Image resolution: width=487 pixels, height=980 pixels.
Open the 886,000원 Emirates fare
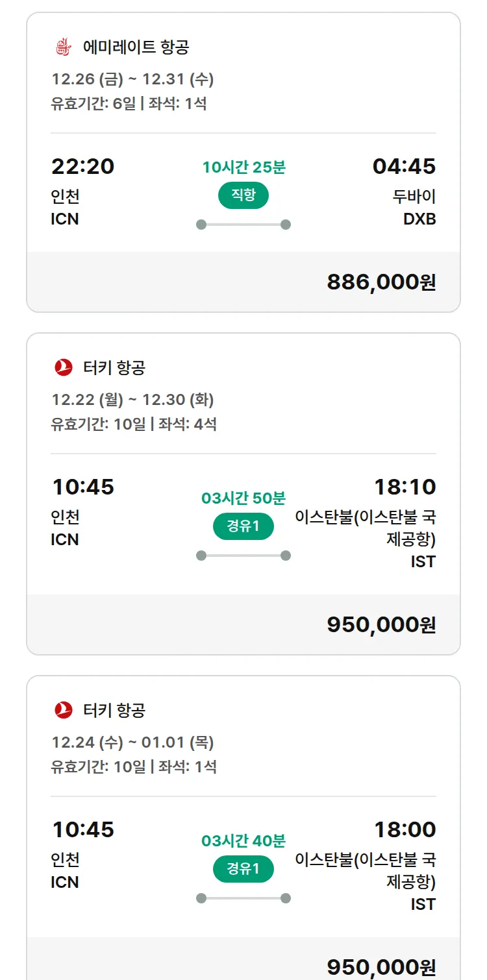[x=381, y=282]
